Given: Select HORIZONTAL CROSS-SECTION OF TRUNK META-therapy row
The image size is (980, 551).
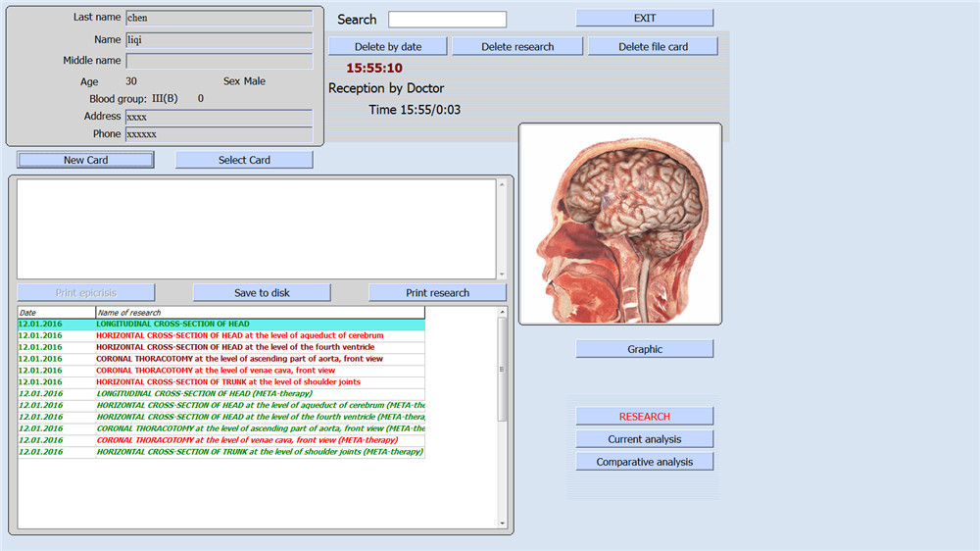Looking at the screenshot, I should (221, 452).
